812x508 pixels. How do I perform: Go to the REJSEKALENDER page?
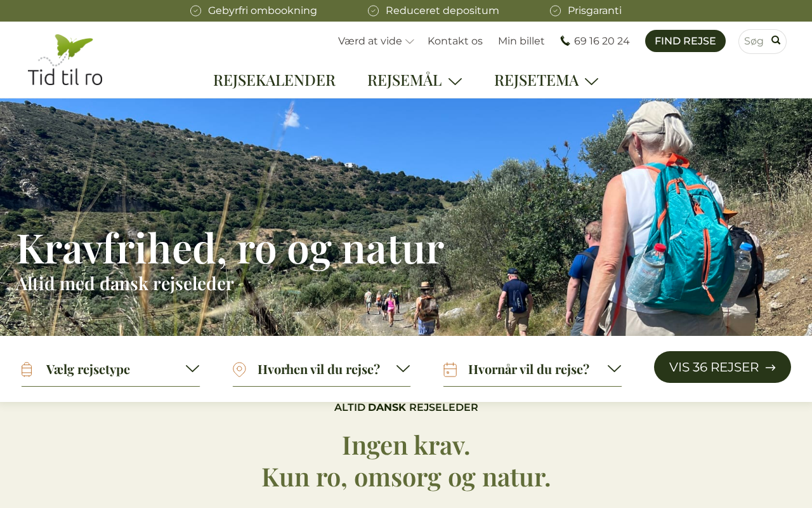tap(274, 81)
